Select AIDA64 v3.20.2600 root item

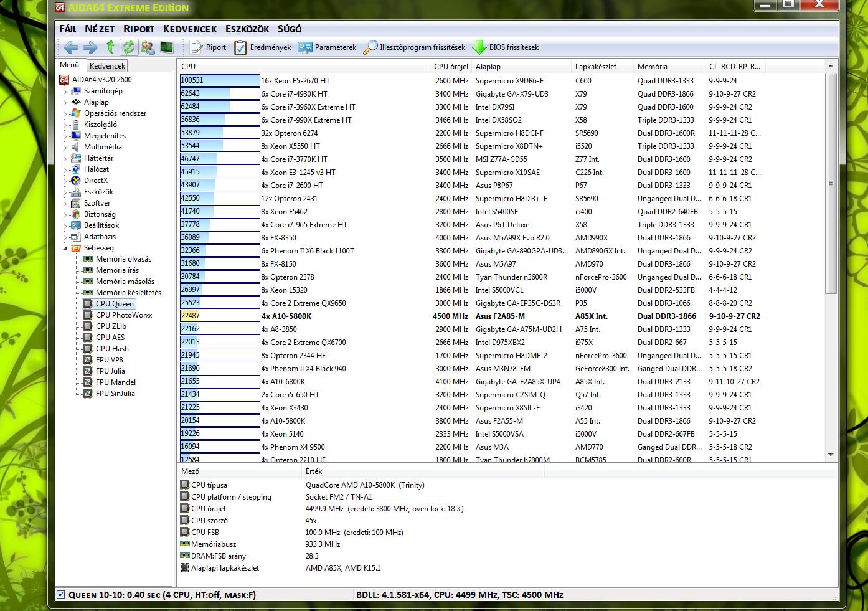101,80
